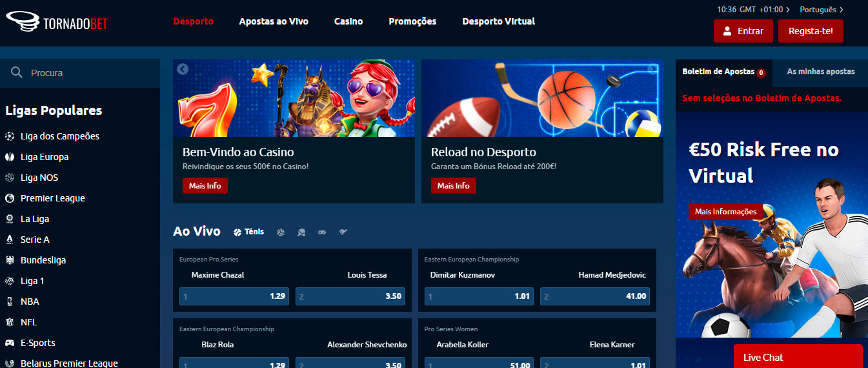Select the table tennis icon in Ao Vivo
This screenshot has width=868, height=368.
301,232
